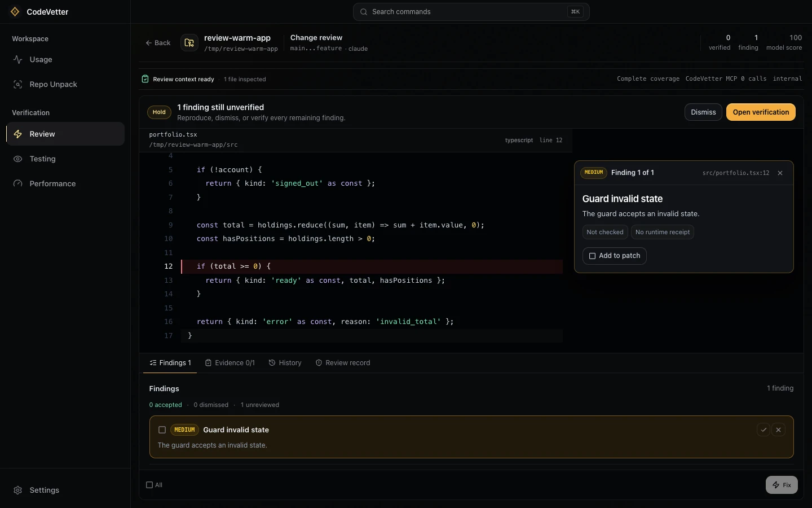Click the '0 accepted' filter text
The height and width of the screenshot is (508, 812).
click(165, 405)
